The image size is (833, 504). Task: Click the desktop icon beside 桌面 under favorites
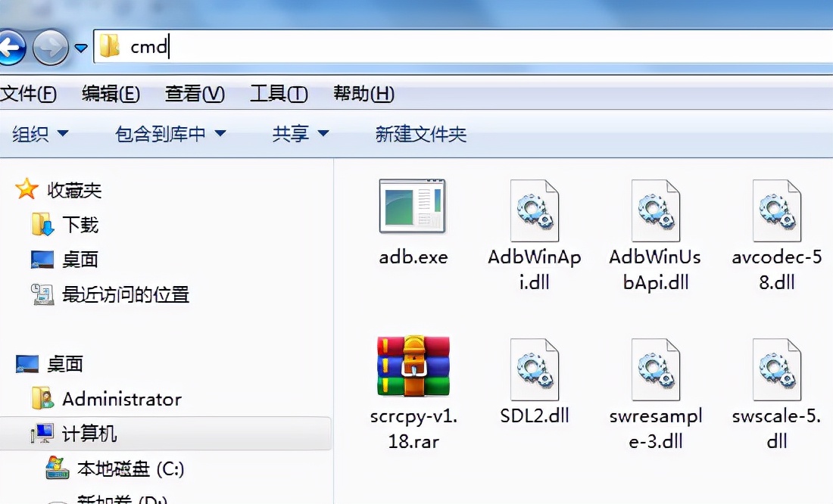click(42, 259)
